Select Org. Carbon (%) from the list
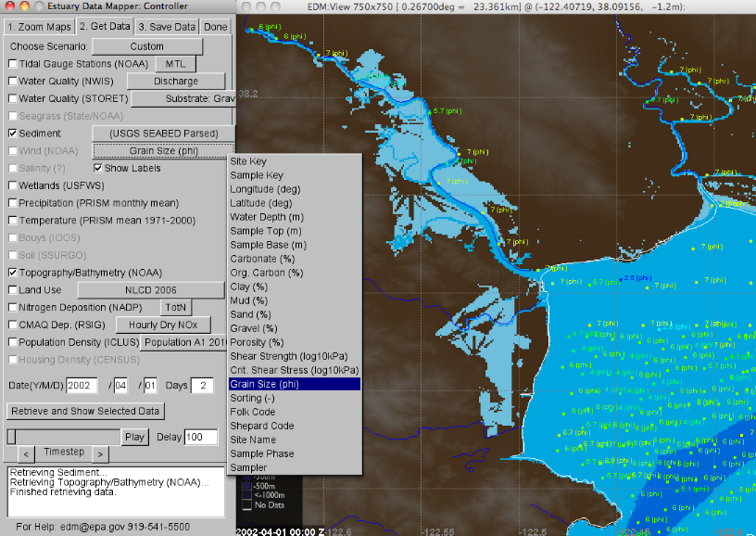Image resolution: width=756 pixels, height=536 pixels. [267, 273]
